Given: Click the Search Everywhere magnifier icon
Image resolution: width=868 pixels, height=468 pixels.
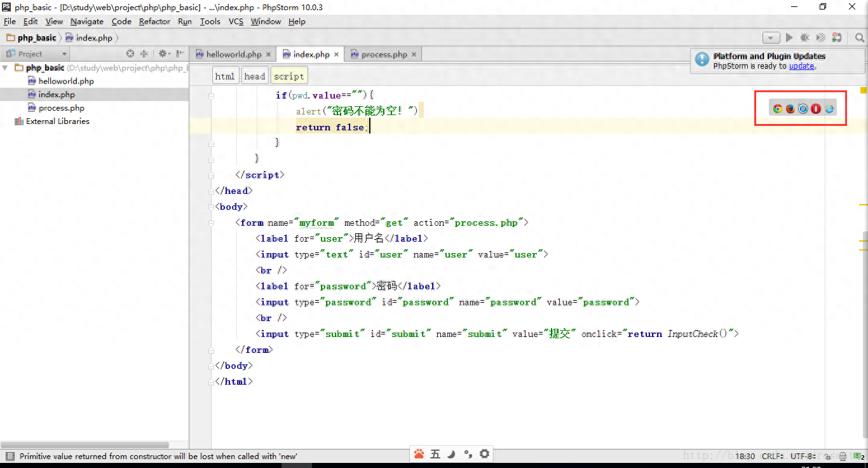Looking at the screenshot, I should 860,38.
